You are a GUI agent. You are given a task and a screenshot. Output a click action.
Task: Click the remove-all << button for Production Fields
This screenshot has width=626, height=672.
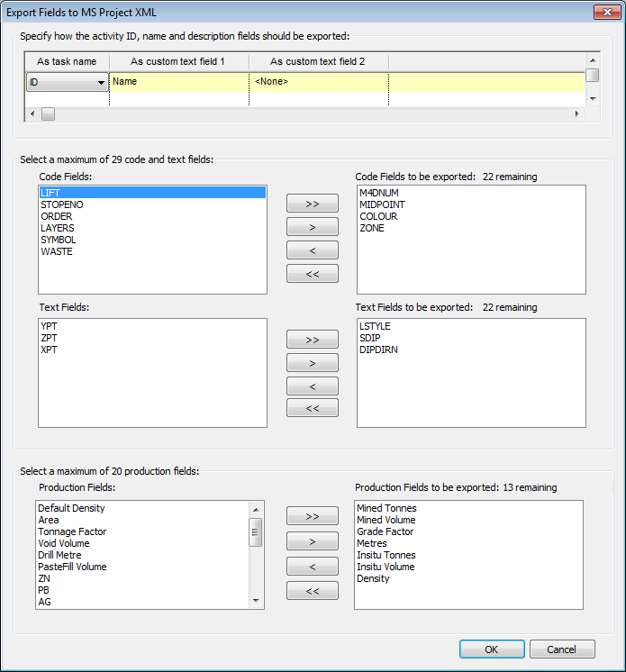[312, 592]
